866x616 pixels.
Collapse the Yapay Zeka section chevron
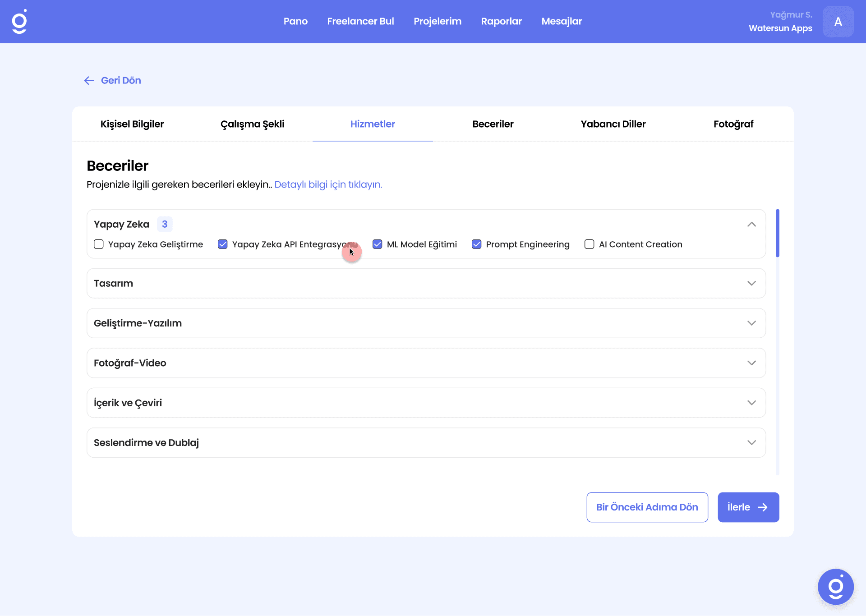[x=751, y=224]
